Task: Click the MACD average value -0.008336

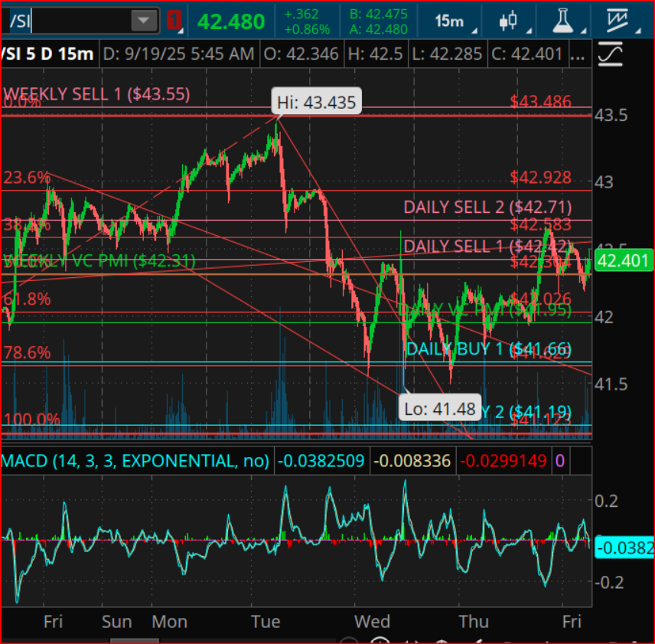Action: pyautogui.click(x=412, y=461)
